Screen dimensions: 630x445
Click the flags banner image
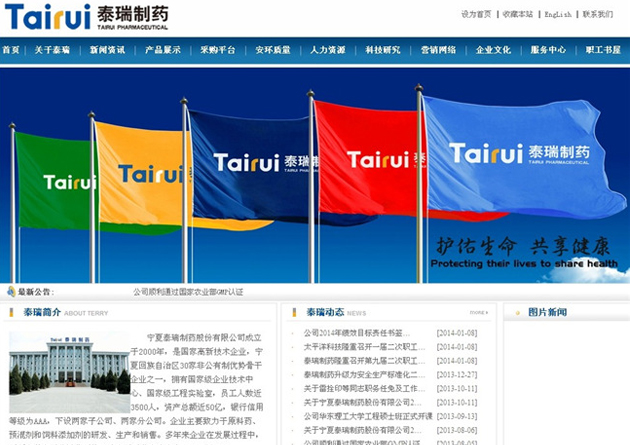(x=315, y=175)
